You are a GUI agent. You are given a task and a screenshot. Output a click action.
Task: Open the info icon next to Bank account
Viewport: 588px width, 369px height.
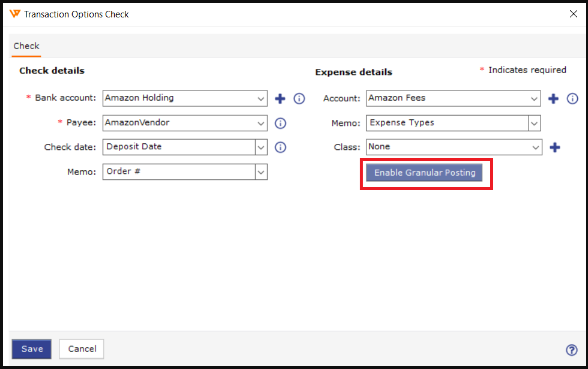tap(299, 98)
